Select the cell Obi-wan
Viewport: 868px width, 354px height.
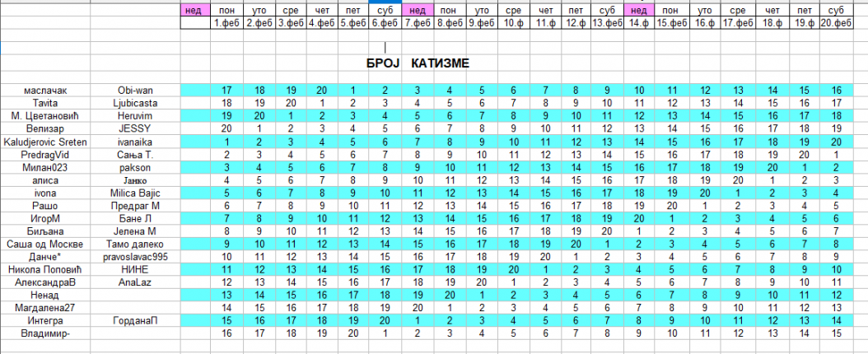coord(135,91)
